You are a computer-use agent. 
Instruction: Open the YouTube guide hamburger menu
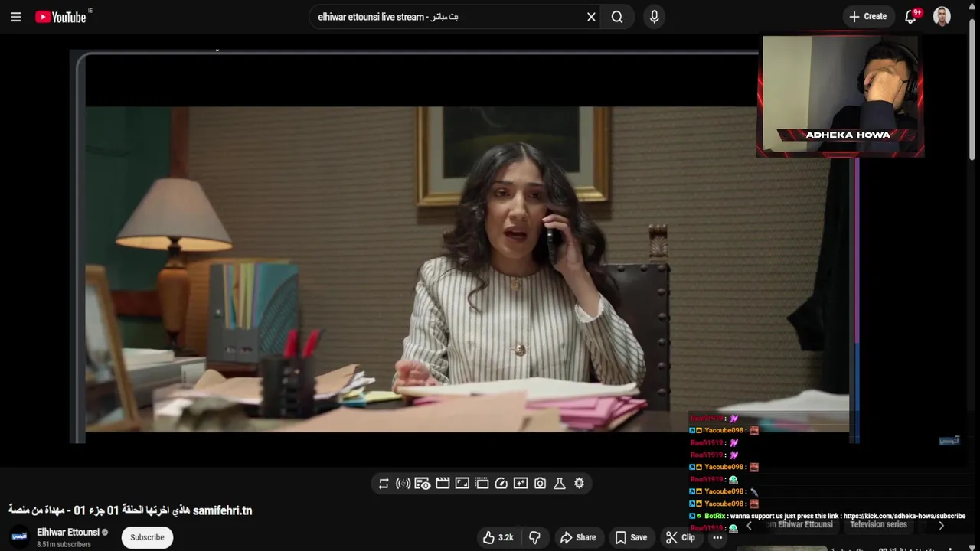tap(15, 17)
